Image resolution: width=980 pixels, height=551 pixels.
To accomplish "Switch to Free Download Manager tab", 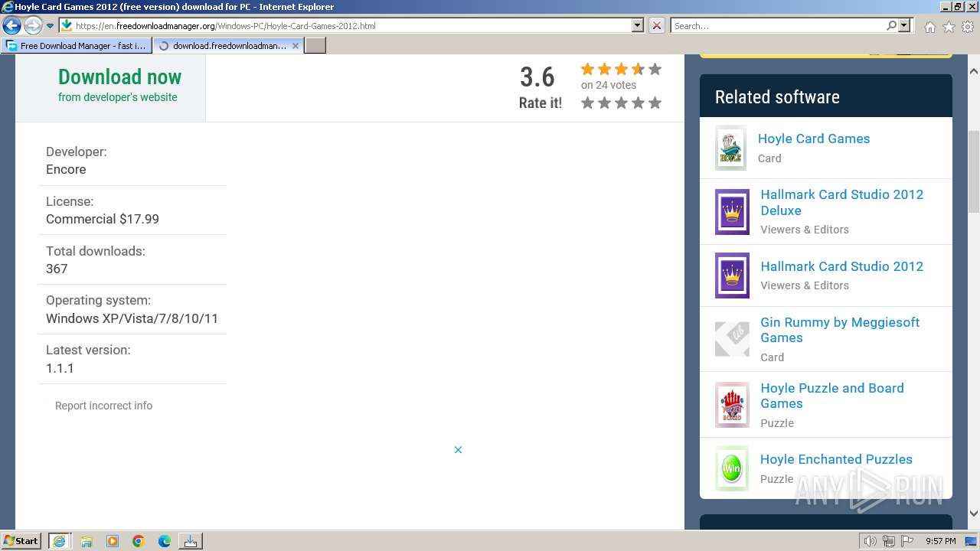I will (77, 46).
